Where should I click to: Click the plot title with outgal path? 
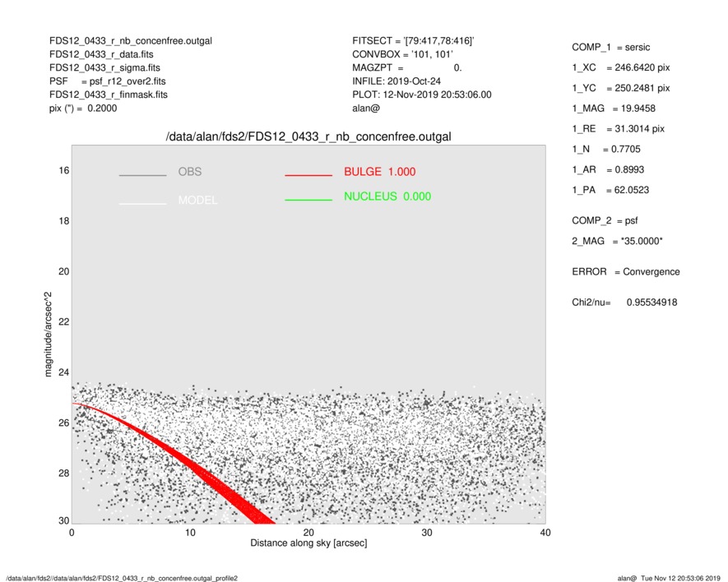pos(308,136)
